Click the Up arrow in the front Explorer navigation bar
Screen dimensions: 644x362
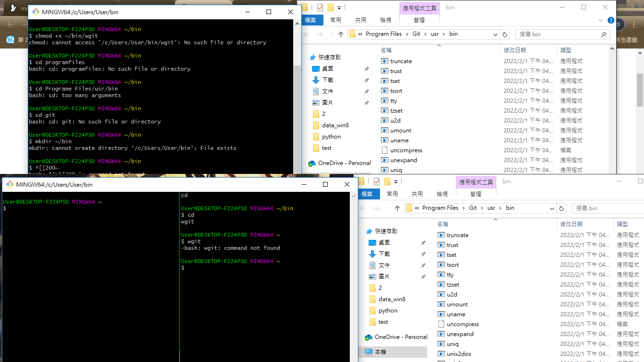point(397,208)
